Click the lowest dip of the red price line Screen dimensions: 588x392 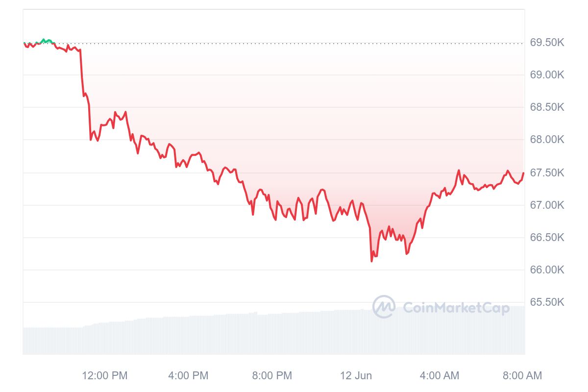371,261
